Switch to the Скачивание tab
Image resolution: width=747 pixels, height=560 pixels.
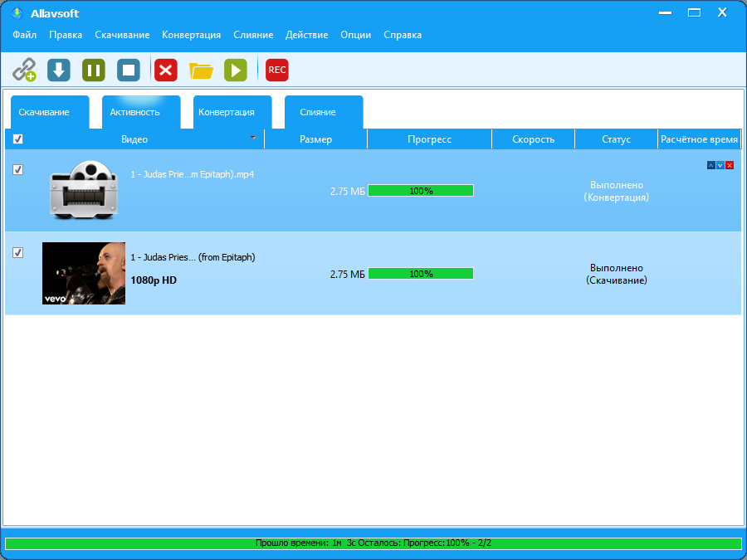click(x=50, y=112)
